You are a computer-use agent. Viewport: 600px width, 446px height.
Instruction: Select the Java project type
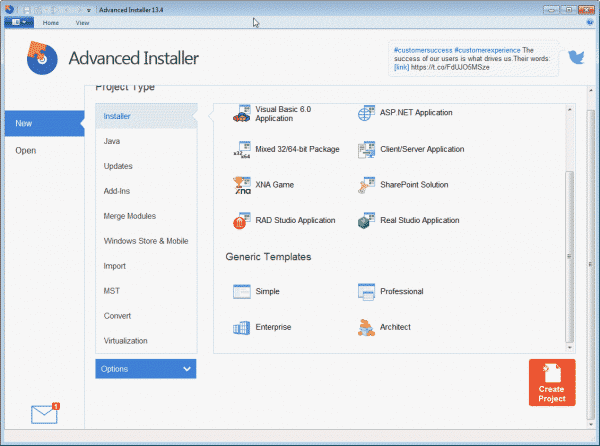pos(113,141)
